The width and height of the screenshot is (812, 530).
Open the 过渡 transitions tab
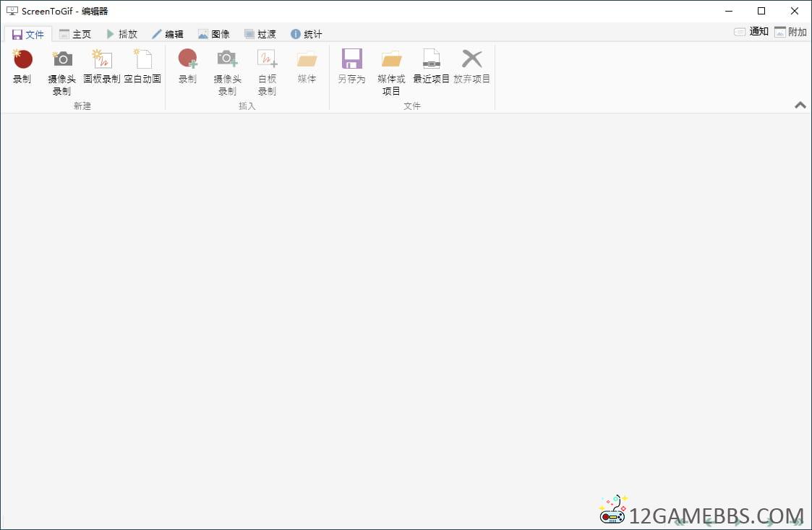point(260,34)
